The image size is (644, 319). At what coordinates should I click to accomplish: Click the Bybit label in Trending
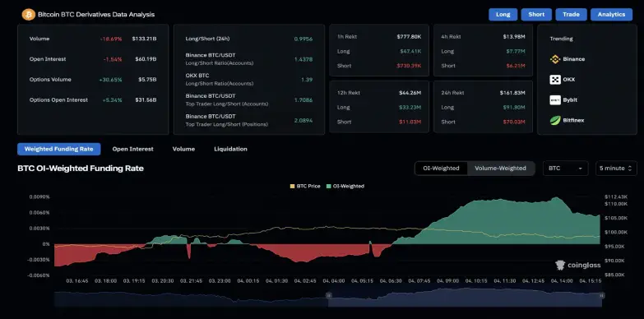[x=570, y=100]
